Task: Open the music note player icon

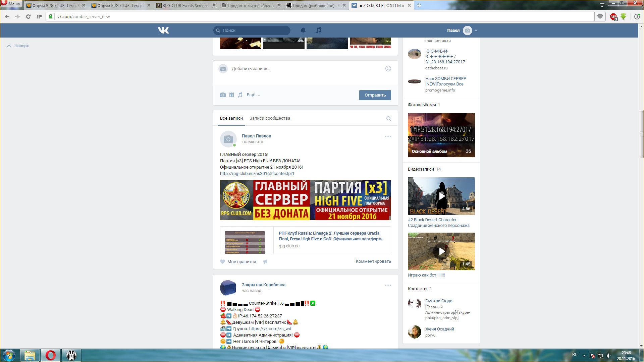Action: tap(318, 30)
